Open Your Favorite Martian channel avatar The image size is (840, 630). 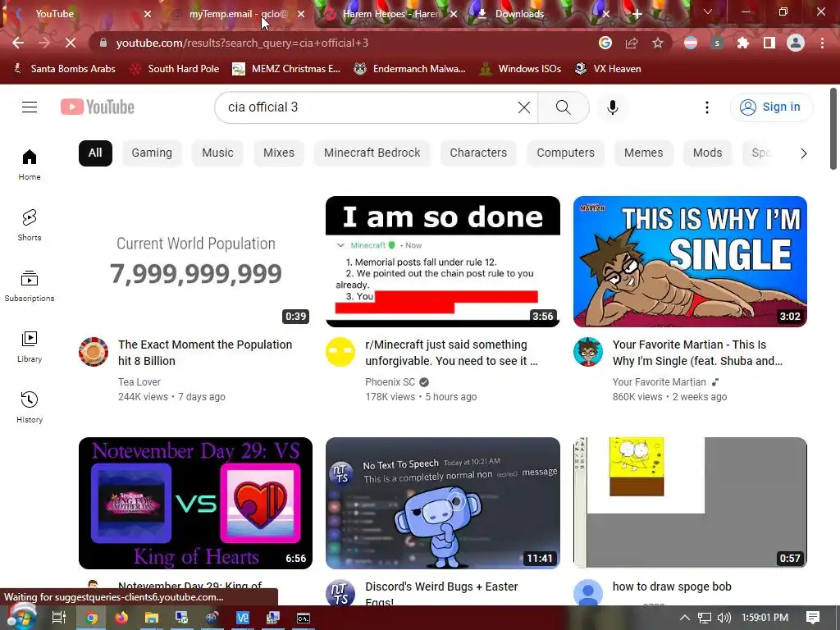(x=587, y=351)
